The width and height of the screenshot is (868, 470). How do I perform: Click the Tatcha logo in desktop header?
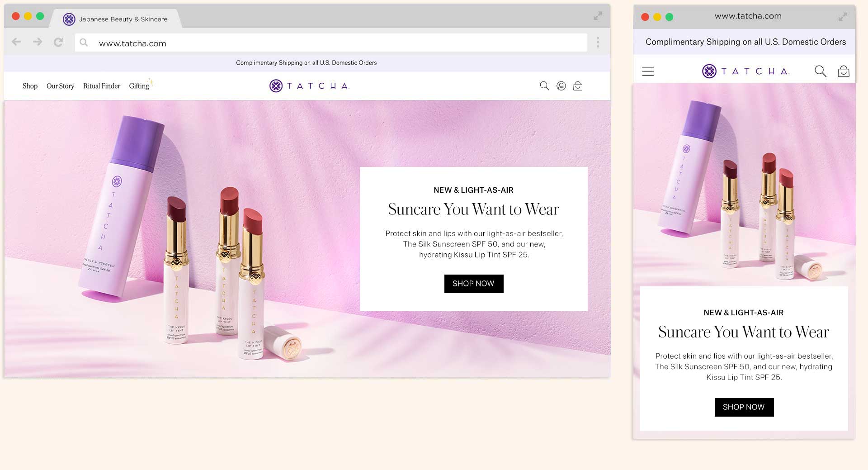[309, 86]
